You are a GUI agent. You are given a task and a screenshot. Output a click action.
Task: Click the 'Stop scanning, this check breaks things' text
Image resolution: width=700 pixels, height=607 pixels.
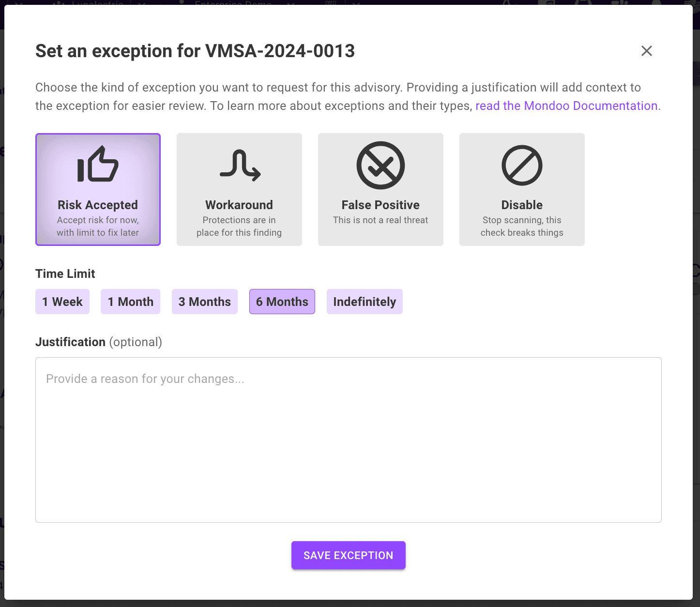coord(522,227)
